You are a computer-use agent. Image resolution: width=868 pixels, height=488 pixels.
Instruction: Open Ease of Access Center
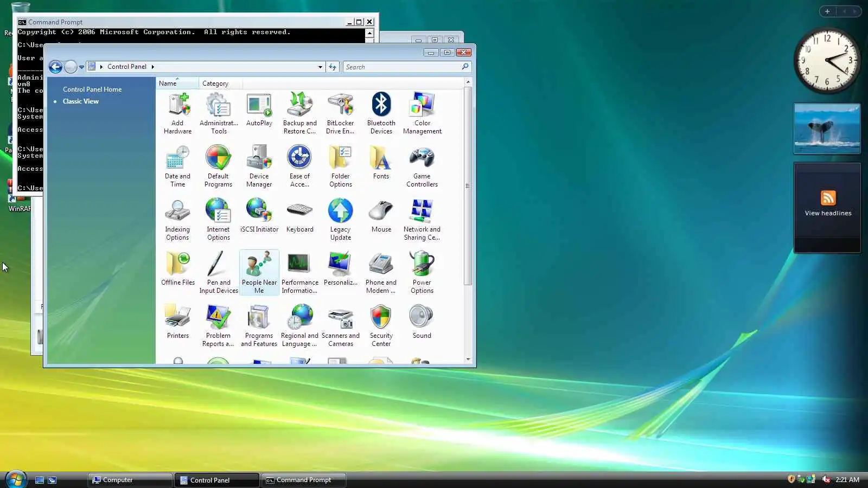pos(300,166)
